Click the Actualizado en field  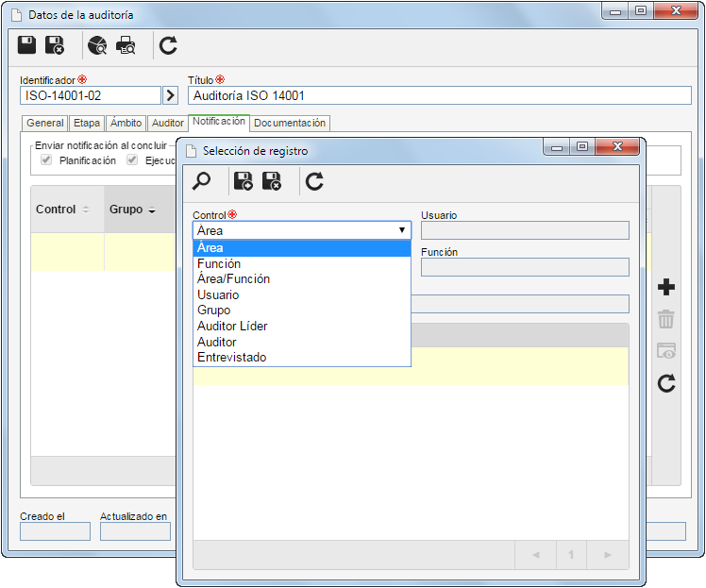click(x=135, y=531)
